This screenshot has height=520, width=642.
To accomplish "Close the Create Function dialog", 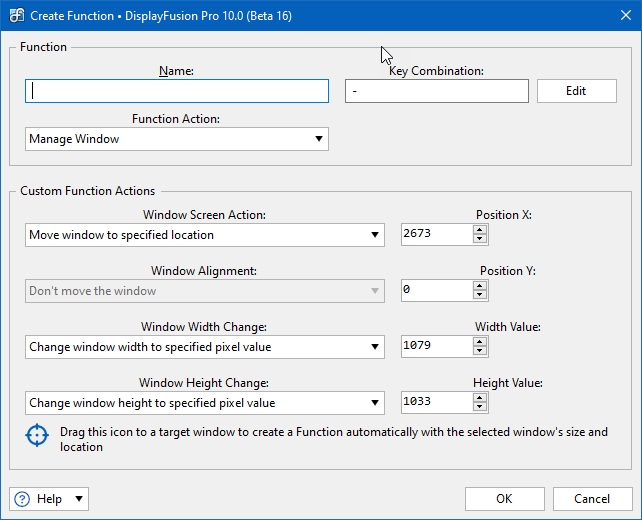I will pyautogui.click(x=626, y=16).
